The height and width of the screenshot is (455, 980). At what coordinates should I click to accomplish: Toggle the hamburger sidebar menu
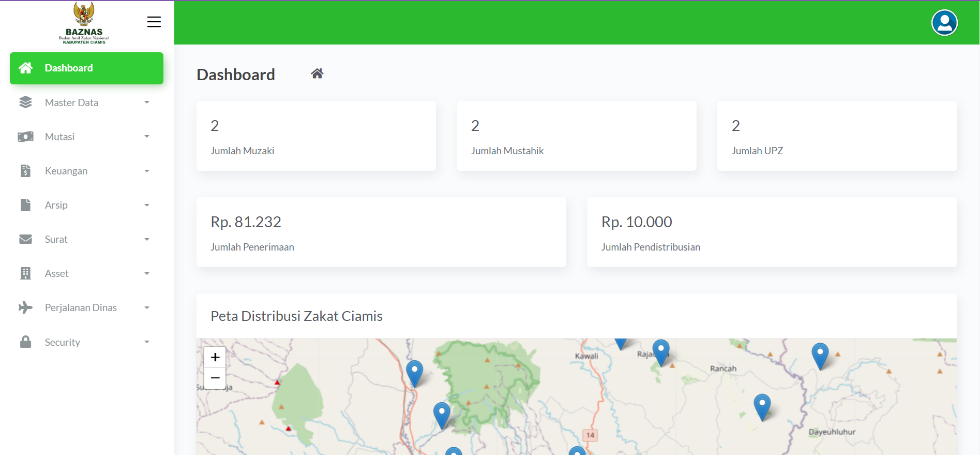154,22
